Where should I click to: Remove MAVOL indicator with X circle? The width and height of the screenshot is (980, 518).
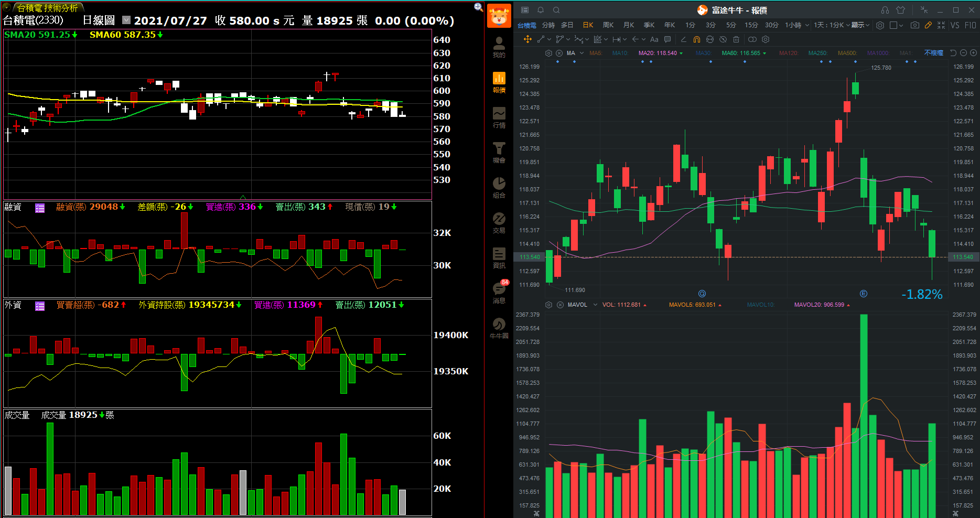point(559,305)
